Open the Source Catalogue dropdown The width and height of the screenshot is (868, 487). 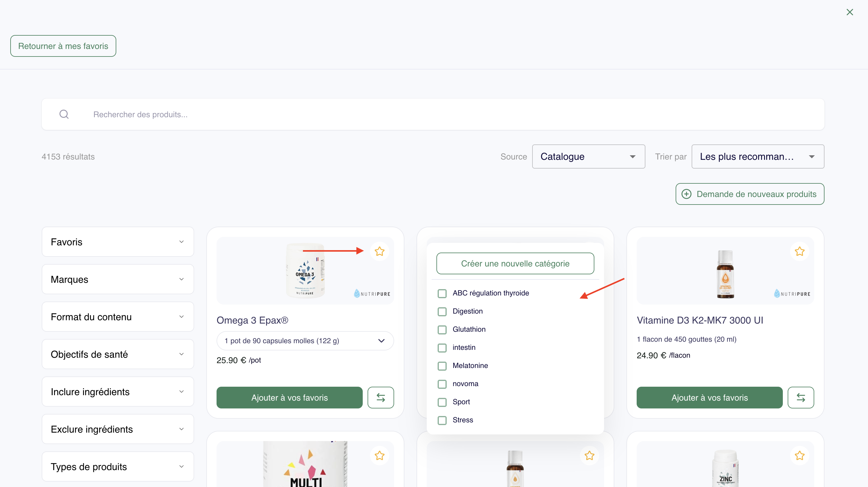(588, 157)
